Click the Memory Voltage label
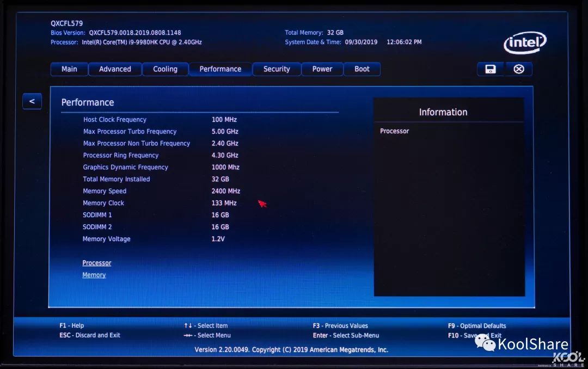 107,239
